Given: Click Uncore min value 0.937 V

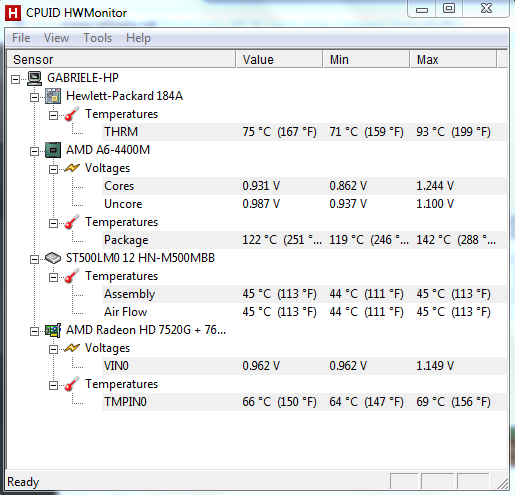Looking at the screenshot, I should (x=348, y=204).
